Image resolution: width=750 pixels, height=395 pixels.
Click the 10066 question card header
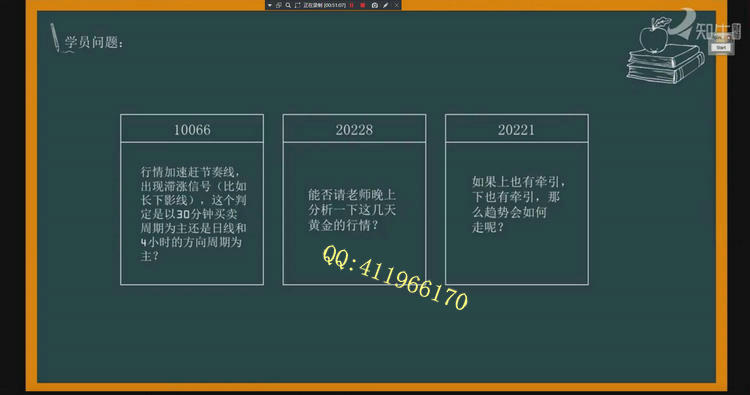coord(192,129)
